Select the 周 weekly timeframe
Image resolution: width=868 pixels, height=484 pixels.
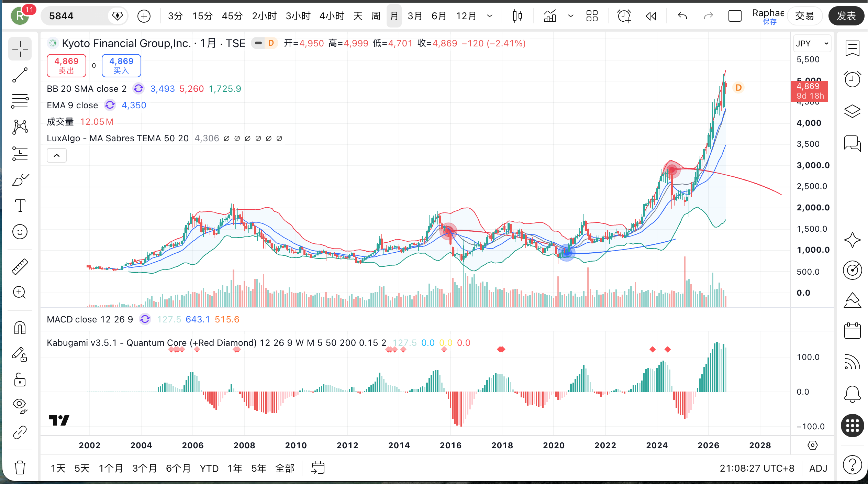pyautogui.click(x=376, y=16)
